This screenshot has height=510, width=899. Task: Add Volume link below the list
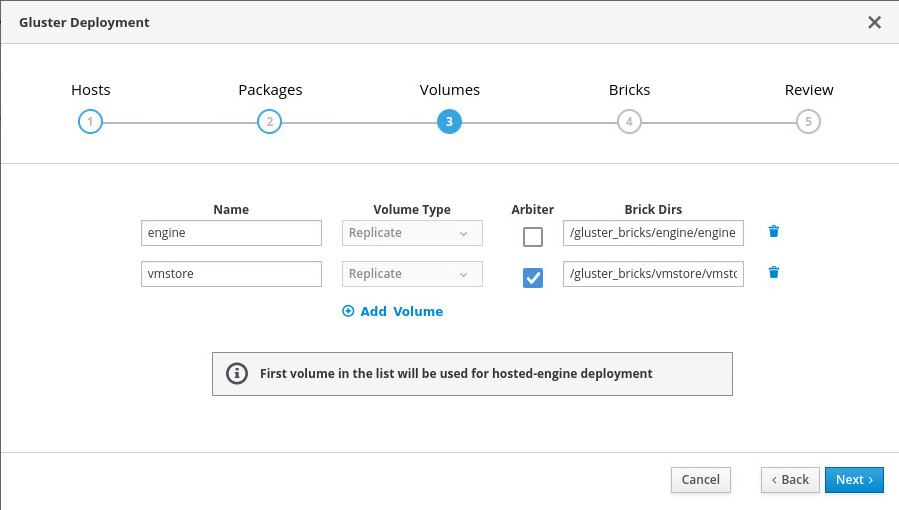pos(393,311)
